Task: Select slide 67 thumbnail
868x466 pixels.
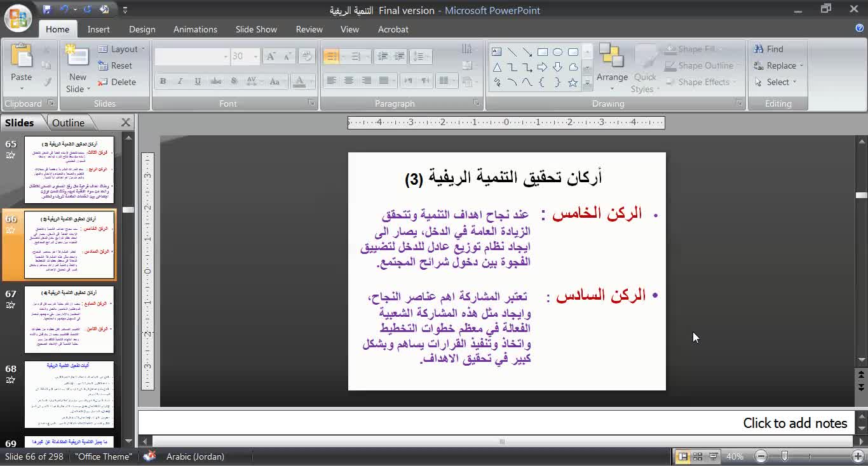Action: pos(69,319)
